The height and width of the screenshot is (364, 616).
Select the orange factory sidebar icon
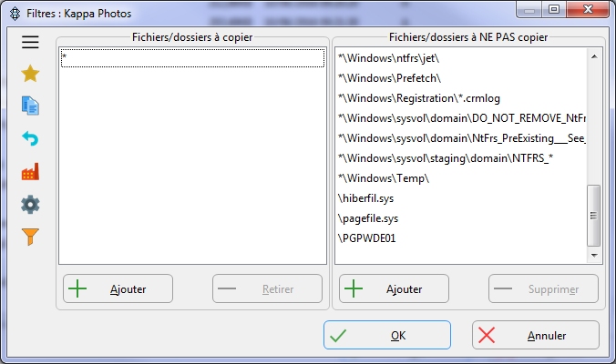(x=30, y=171)
